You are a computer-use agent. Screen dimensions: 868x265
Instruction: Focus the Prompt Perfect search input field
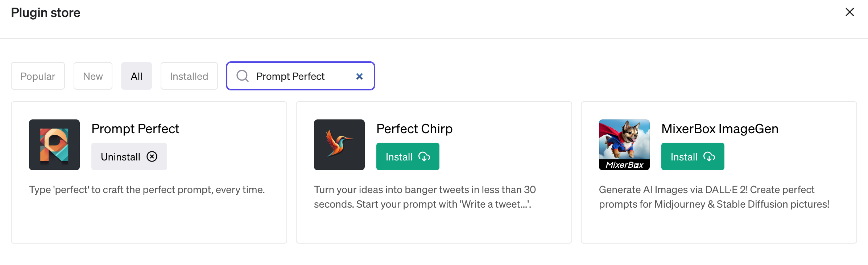(300, 76)
